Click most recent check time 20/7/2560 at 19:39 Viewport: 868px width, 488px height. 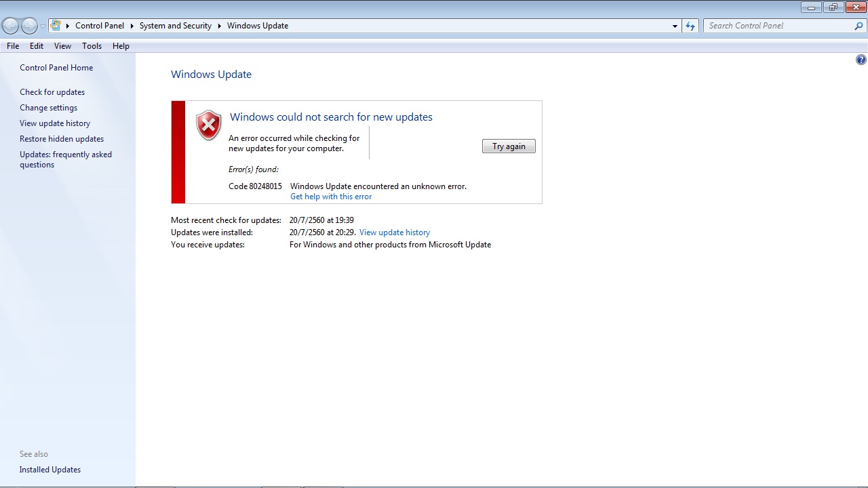coord(321,220)
